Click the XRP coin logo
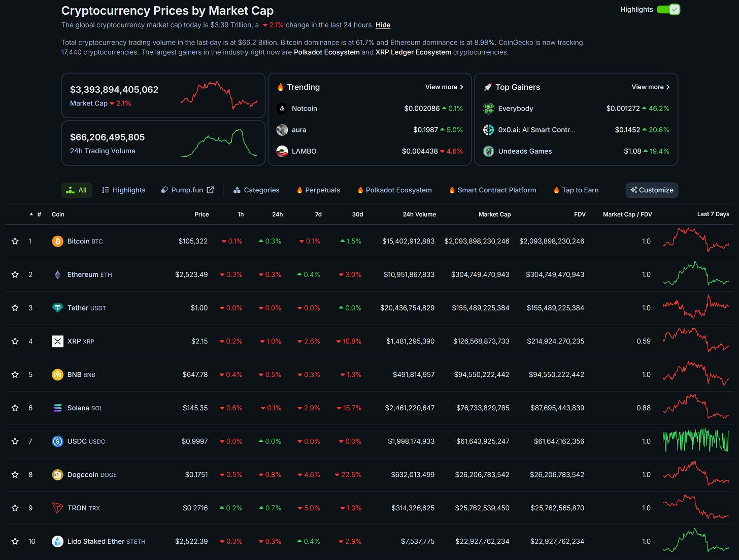 click(57, 341)
